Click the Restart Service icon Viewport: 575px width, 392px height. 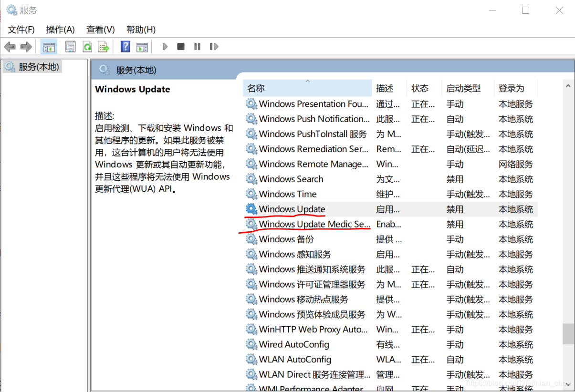(x=214, y=47)
